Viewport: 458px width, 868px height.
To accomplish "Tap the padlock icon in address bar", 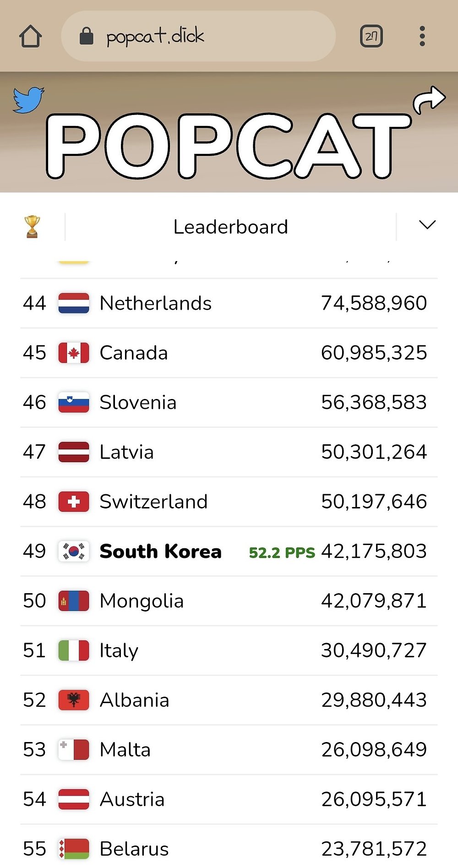I will (x=87, y=36).
